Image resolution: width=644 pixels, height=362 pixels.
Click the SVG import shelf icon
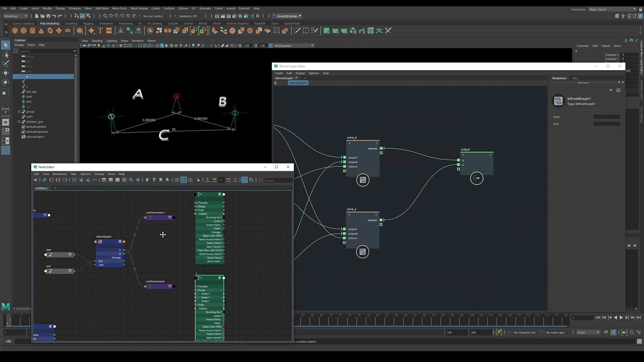(x=109, y=31)
